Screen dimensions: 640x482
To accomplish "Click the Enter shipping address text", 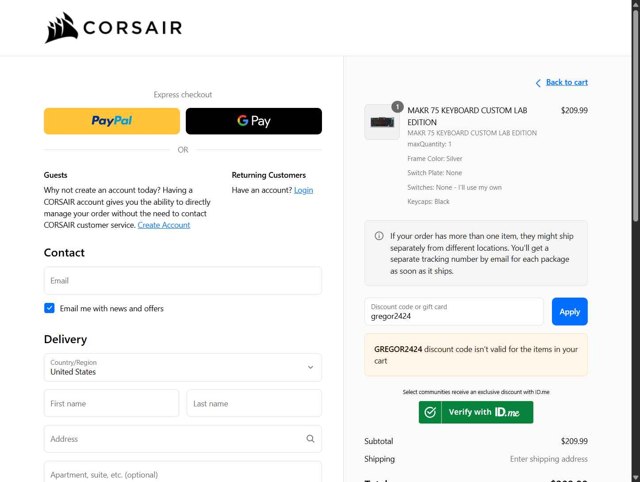I will (x=549, y=459).
